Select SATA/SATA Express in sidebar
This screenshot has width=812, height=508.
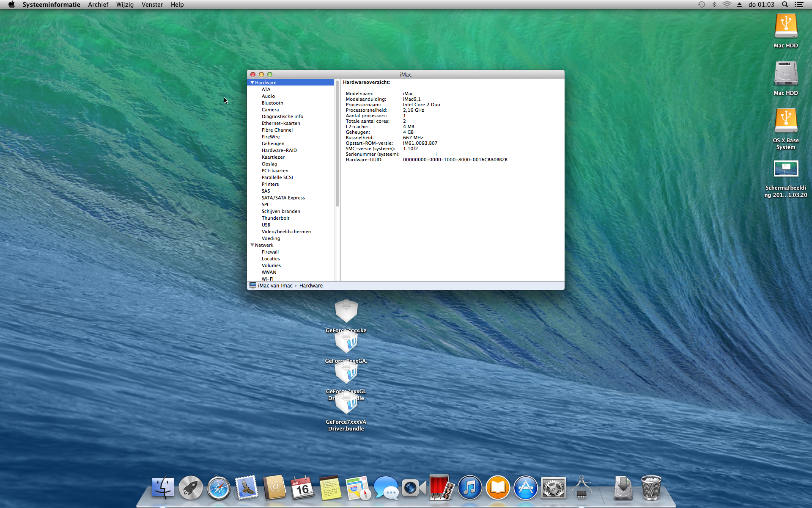[x=283, y=198]
